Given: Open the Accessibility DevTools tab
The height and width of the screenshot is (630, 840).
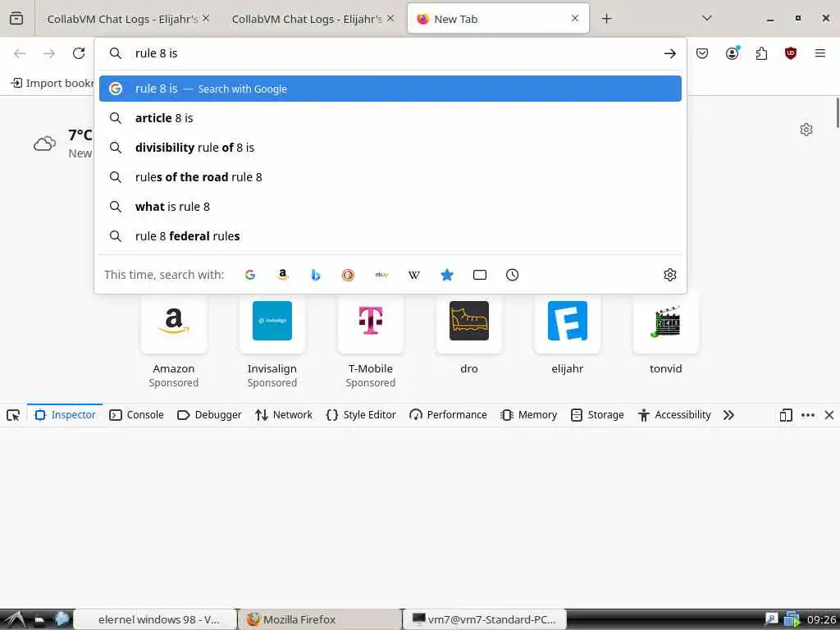Looking at the screenshot, I should (674, 415).
